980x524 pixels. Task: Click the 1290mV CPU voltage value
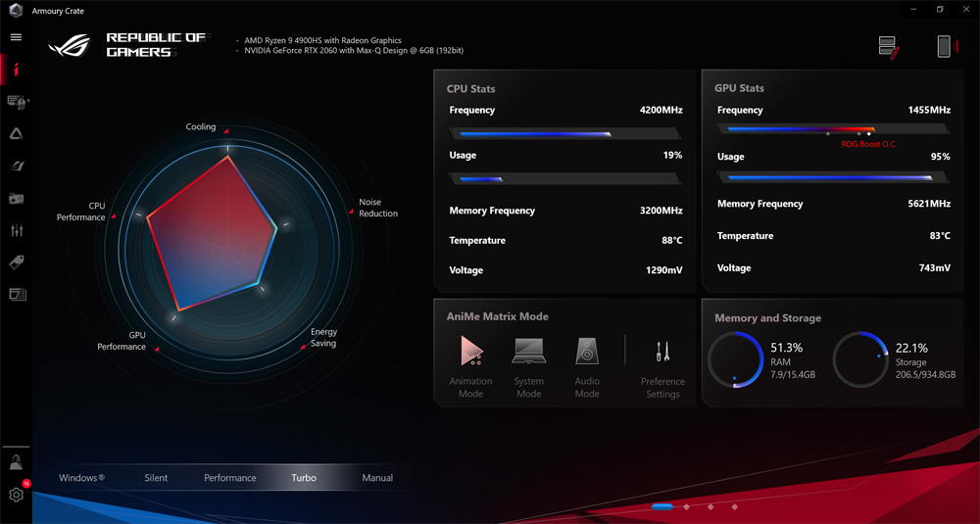(x=663, y=270)
